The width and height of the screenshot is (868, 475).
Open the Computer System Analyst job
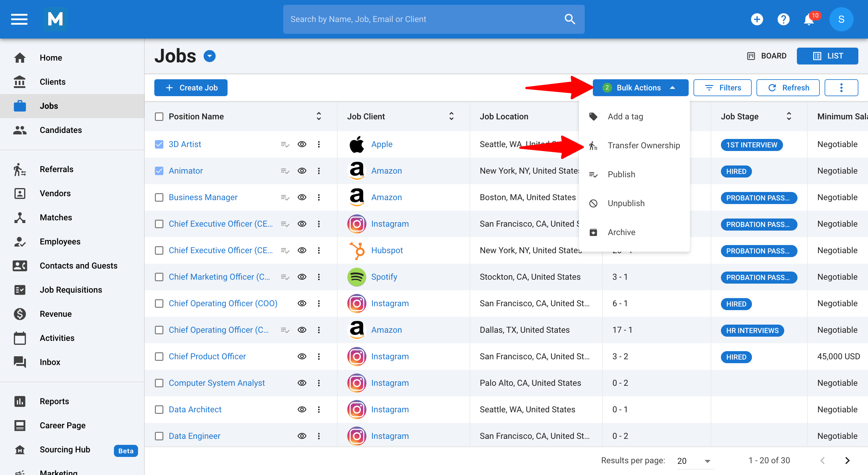pyautogui.click(x=217, y=383)
